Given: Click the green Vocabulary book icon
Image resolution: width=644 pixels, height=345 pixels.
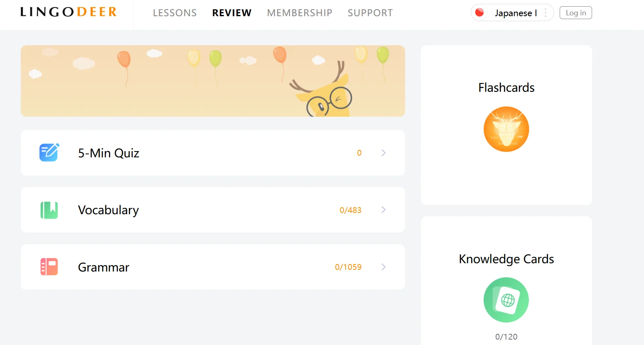Looking at the screenshot, I should [49, 210].
